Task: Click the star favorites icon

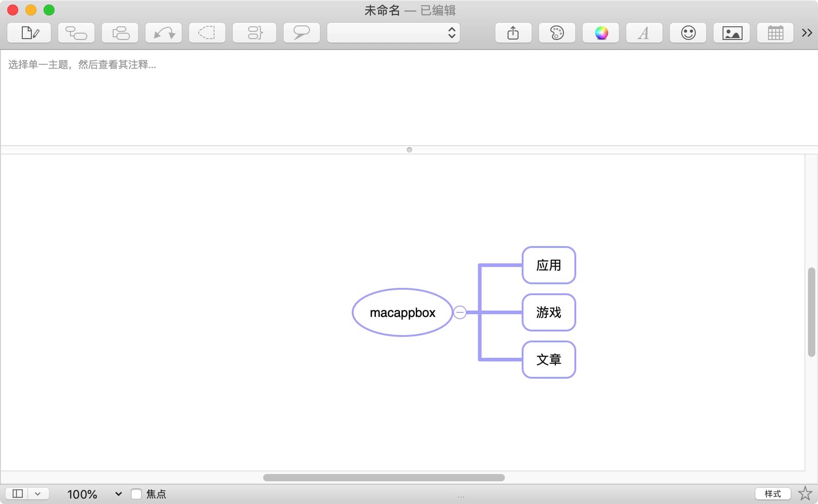Action: coord(805,493)
